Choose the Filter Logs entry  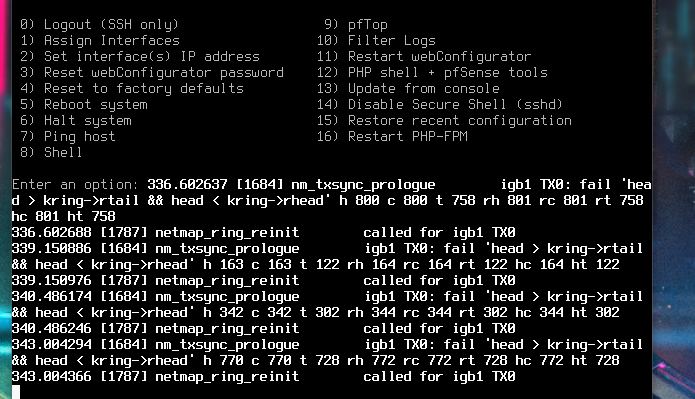click(x=376, y=41)
